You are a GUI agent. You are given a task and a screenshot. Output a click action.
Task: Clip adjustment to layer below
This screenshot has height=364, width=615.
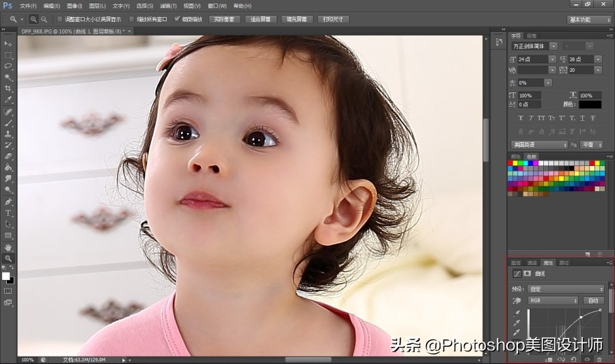click(x=549, y=359)
